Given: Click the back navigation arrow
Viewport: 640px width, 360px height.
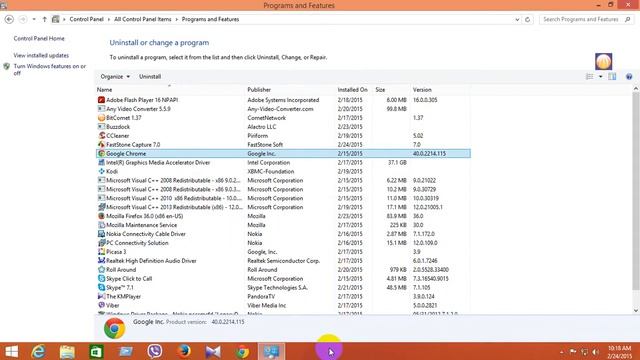Looking at the screenshot, I should (9, 19).
